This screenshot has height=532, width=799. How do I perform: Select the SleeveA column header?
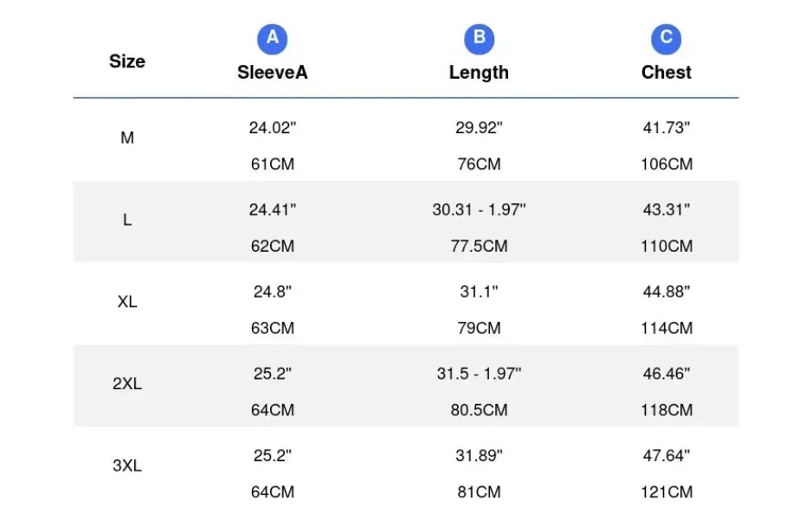tap(273, 73)
